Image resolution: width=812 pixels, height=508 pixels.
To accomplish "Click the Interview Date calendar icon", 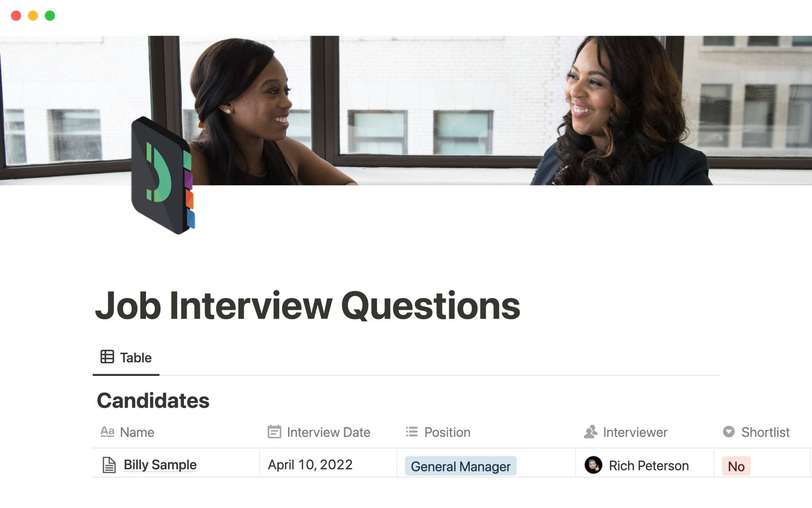I will (x=274, y=432).
